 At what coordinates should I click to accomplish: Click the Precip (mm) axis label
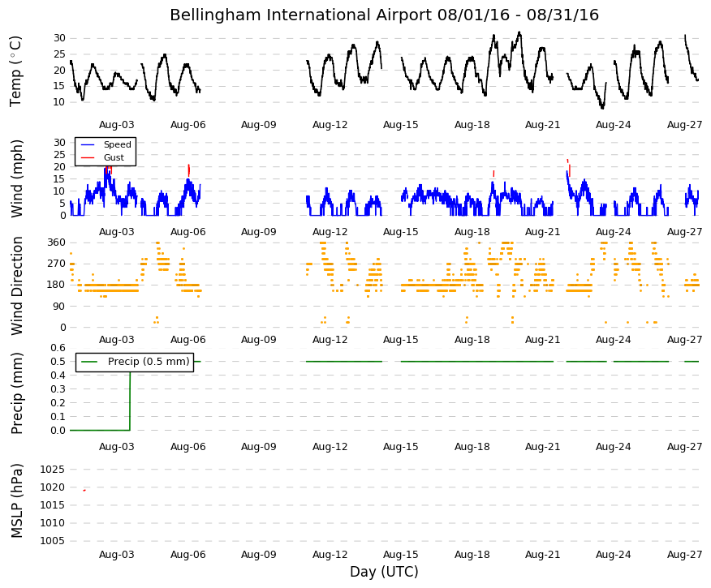(16, 393)
